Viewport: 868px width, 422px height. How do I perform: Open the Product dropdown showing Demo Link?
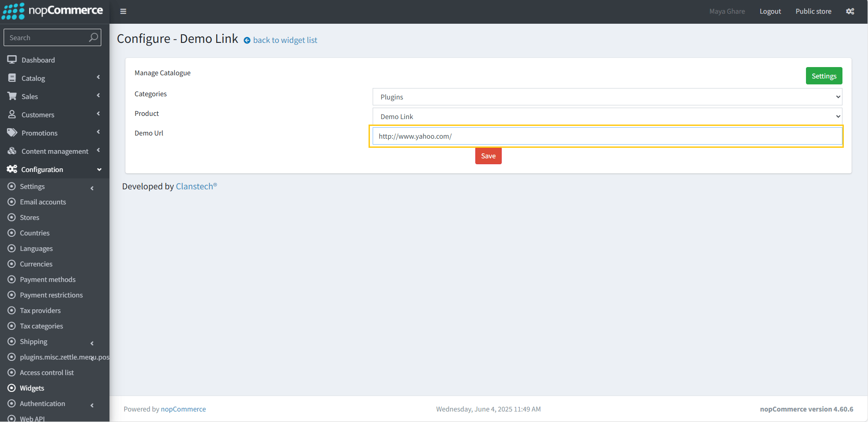(607, 116)
